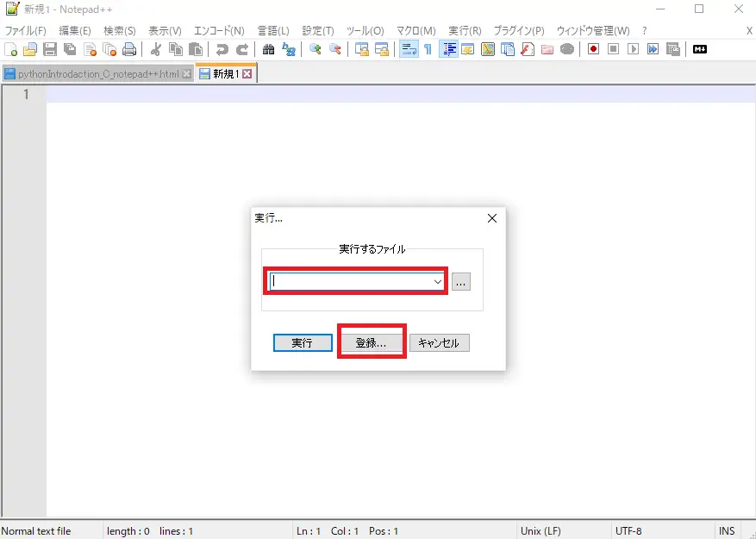Open the ? help menu
Screen dimensions: 756x539
click(645, 31)
